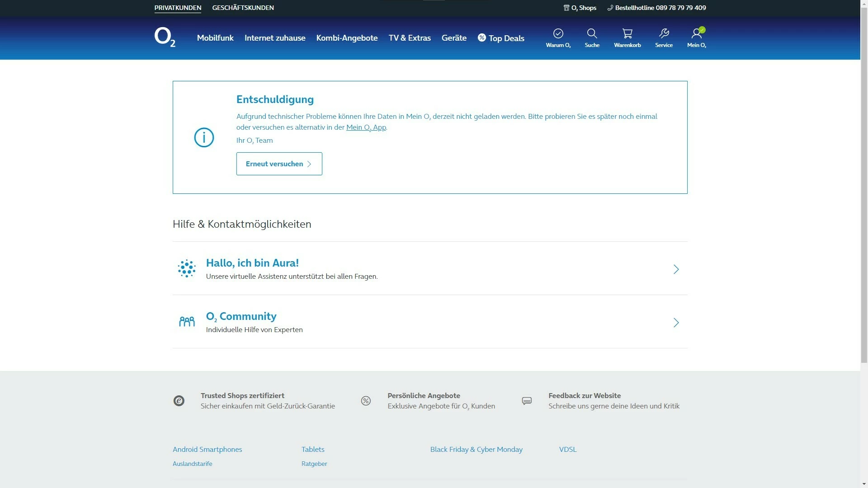Image resolution: width=868 pixels, height=488 pixels.
Task: Open the Service wrench icon
Action: 664,33
